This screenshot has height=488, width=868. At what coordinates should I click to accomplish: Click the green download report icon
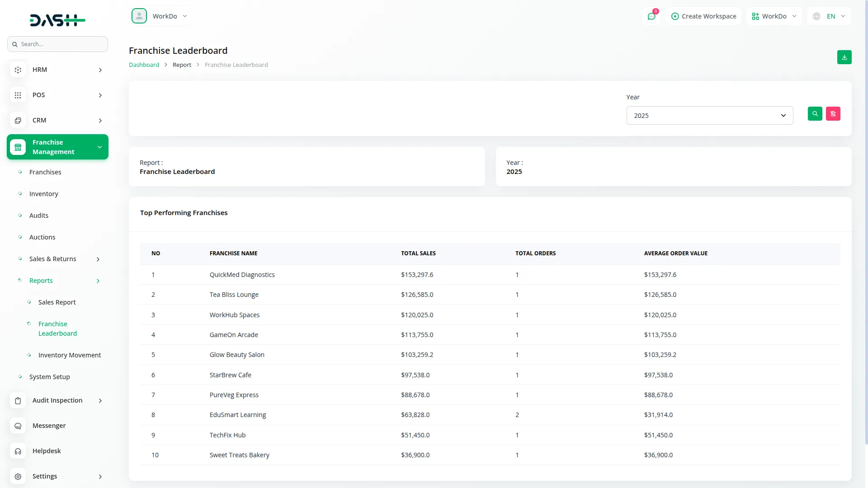click(x=844, y=57)
